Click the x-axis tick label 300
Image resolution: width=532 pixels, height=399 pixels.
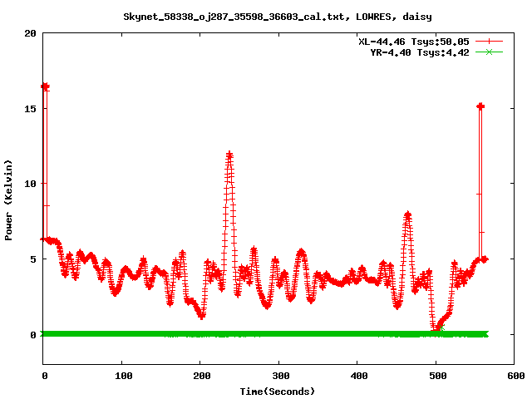pos(281,376)
